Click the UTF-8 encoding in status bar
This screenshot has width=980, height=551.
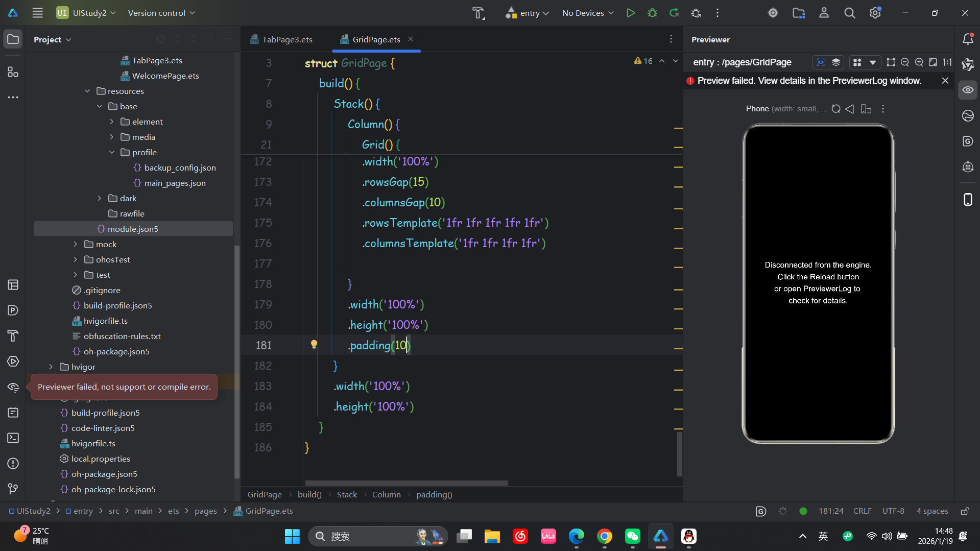point(893,511)
